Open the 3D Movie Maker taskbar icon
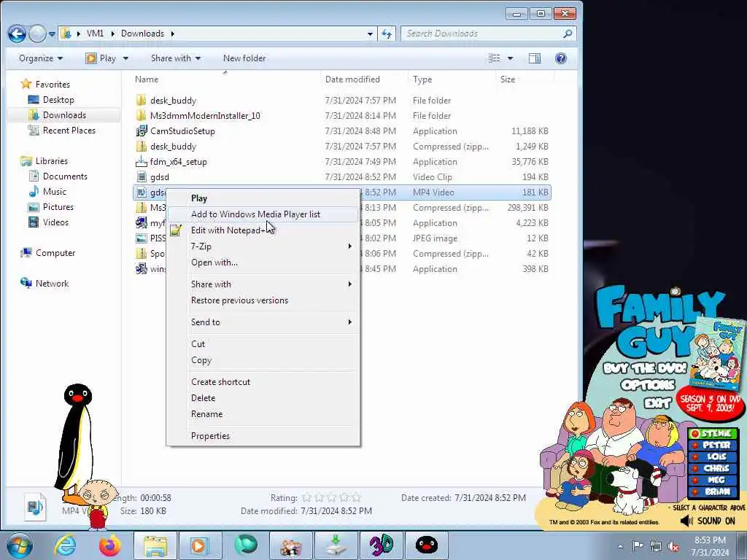Image resolution: width=747 pixels, height=560 pixels. [382, 545]
